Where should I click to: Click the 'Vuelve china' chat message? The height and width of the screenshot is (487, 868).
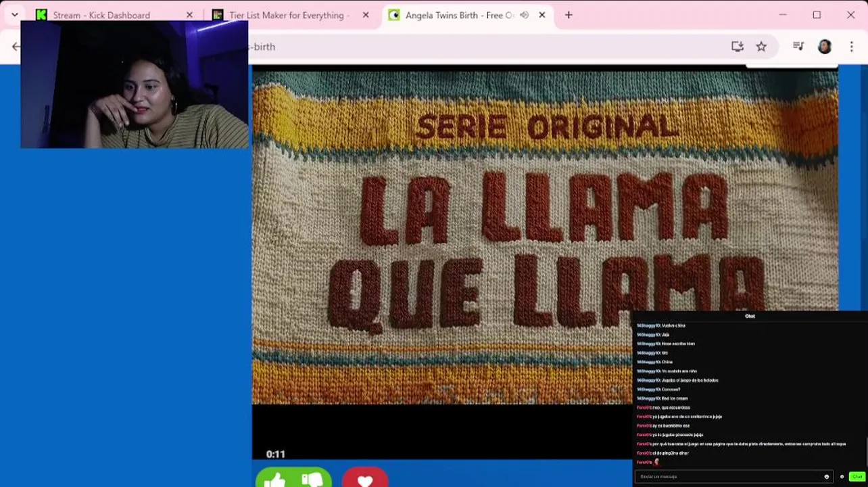coord(660,325)
